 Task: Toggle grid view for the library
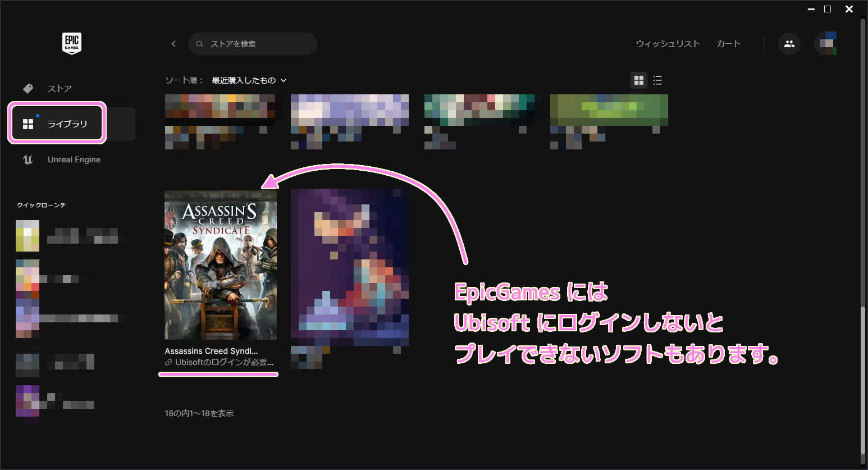[x=638, y=80]
